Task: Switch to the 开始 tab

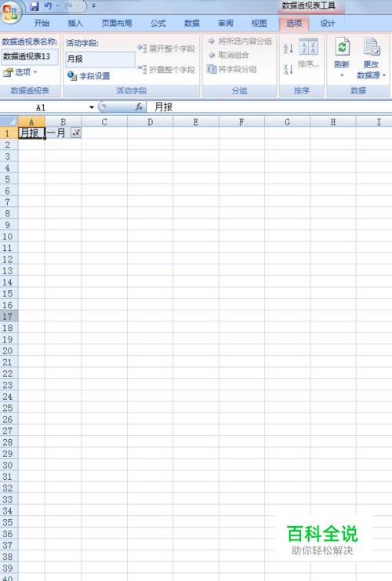Action: (42, 24)
